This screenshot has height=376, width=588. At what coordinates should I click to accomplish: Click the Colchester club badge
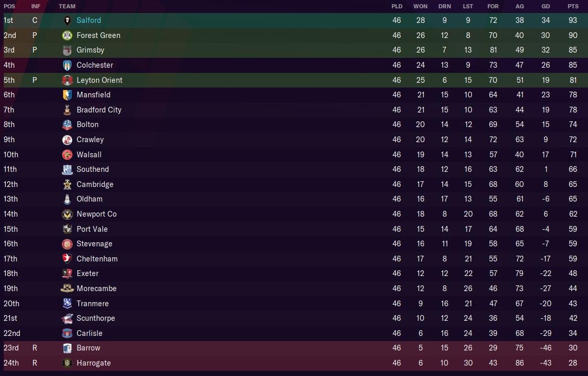point(67,65)
